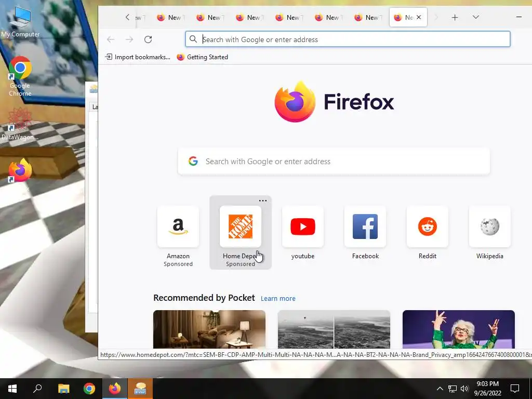The width and height of the screenshot is (532, 399).
Task: Click the Firefox taskbar button
Action: [x=115, y=389]
